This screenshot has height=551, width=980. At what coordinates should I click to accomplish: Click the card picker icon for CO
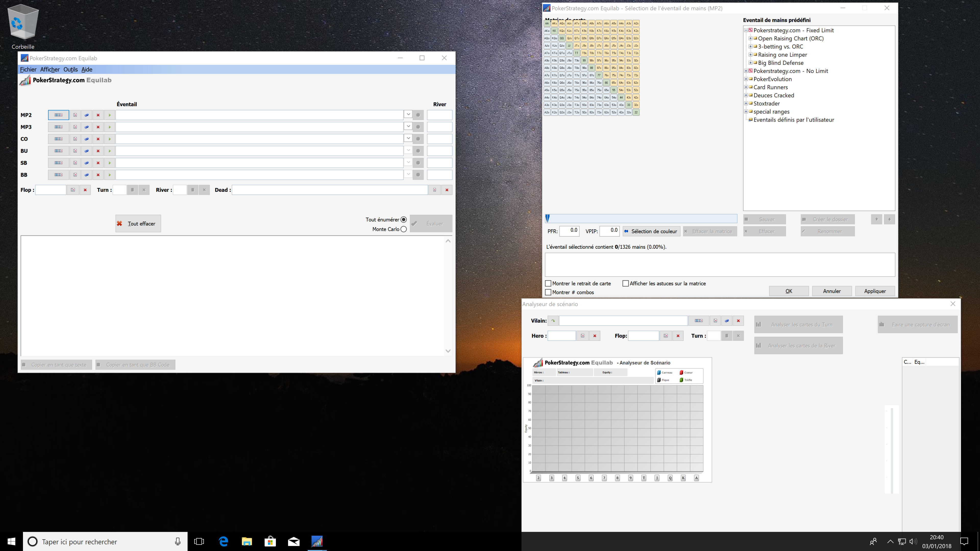point(75,139)
